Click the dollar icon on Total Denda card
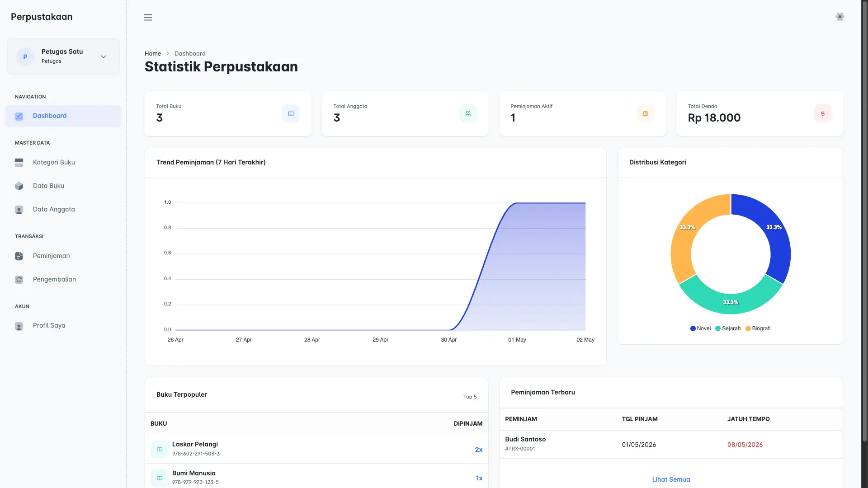Screen dimensions: 868x488 coord(822,113)
